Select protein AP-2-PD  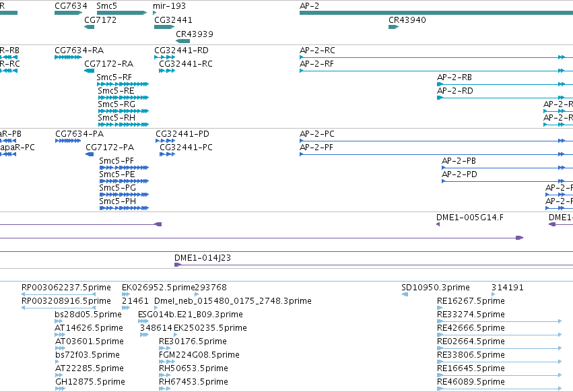coord(459,174)
